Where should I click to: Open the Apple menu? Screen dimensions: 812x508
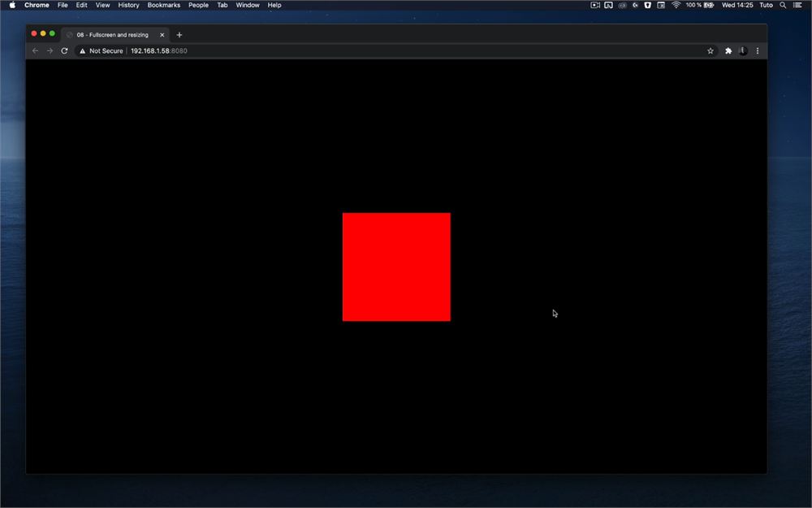tap(12, 5)
